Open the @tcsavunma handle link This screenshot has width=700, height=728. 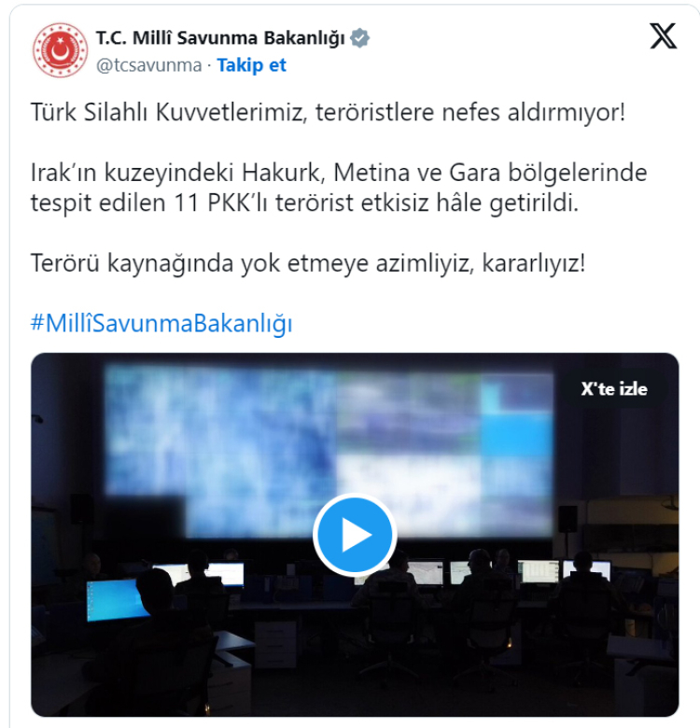tap(148, 65)
